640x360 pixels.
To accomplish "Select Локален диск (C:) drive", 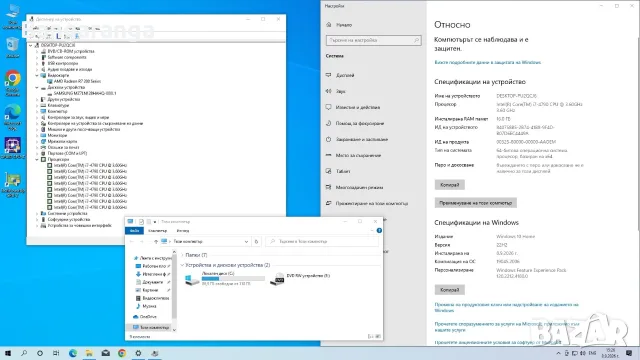I will (x=224, y=278).
